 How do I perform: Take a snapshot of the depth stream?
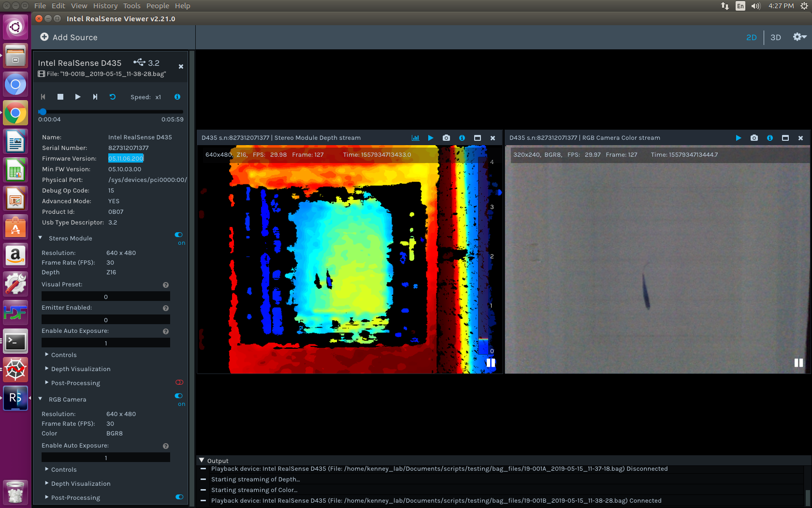point(446,138)
